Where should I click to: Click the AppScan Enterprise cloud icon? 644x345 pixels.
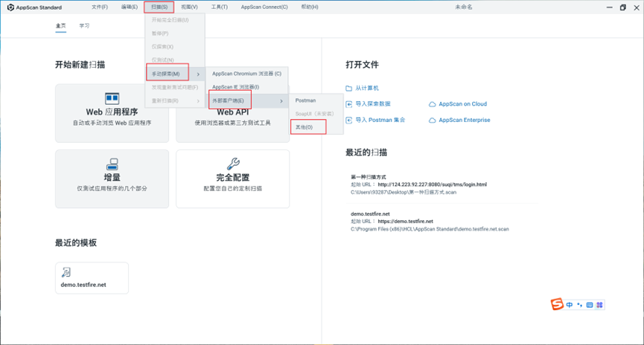(x=432, y=120)
